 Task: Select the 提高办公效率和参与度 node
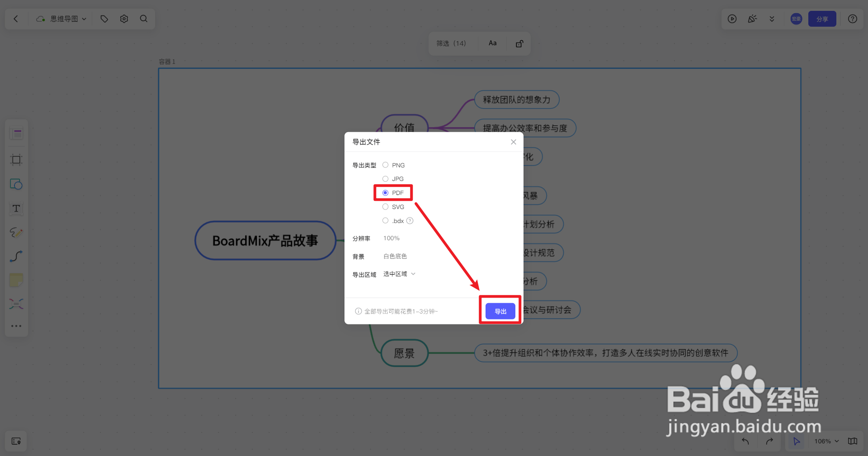(525, 127)
